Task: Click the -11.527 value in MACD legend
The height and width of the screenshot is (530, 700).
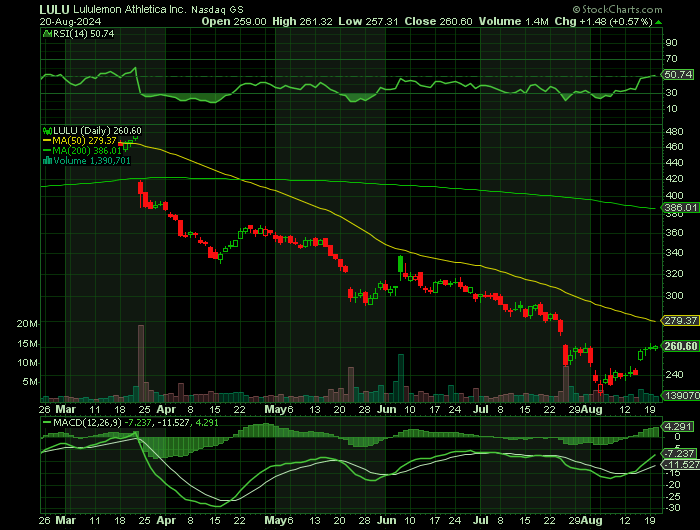Action: (172, 422)
